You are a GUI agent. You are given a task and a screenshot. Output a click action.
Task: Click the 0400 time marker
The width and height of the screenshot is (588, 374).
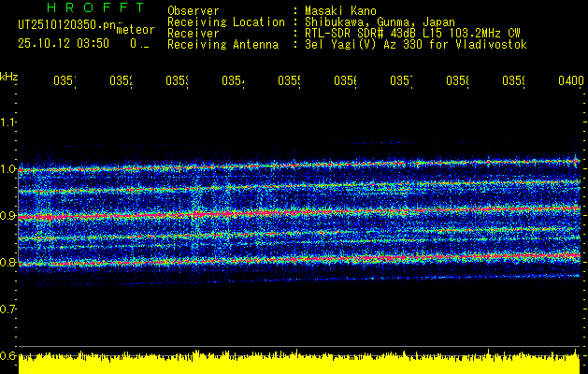571,80
